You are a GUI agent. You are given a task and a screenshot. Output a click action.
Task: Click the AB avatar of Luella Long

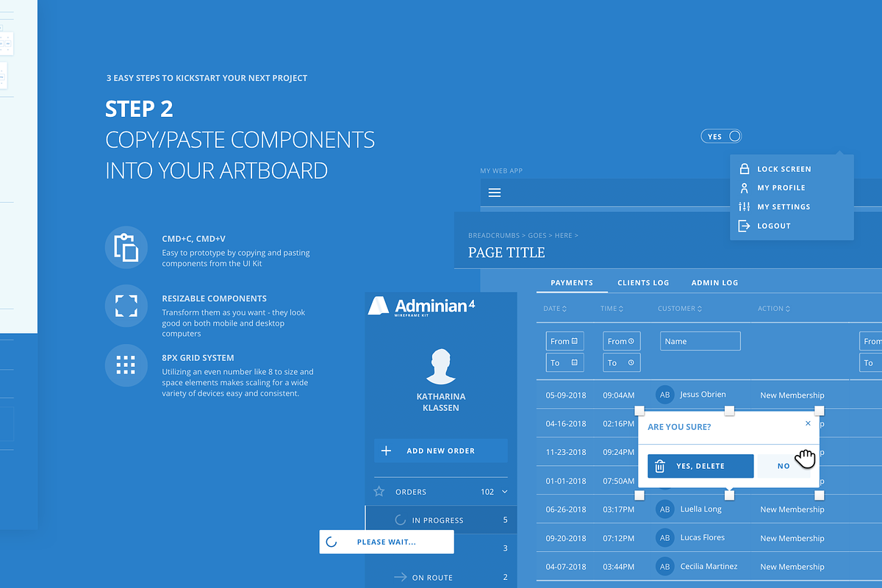click(665, 509)
